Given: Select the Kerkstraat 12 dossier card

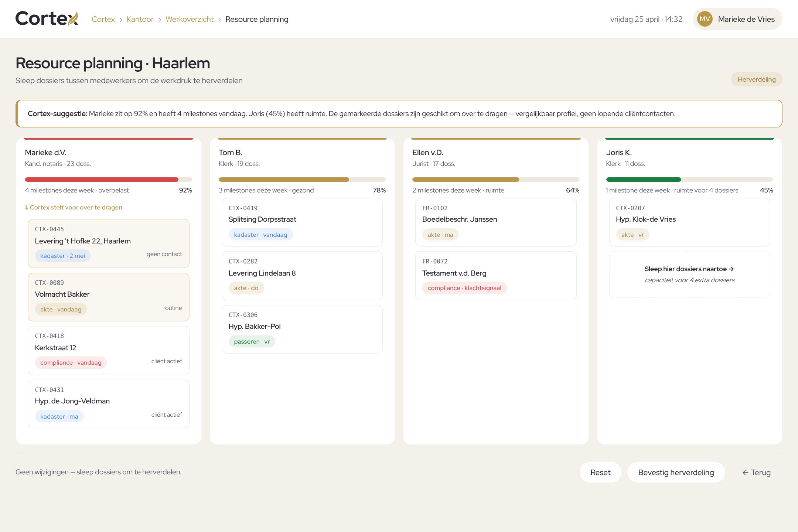Looking at the screenshot, I should 109,350.
